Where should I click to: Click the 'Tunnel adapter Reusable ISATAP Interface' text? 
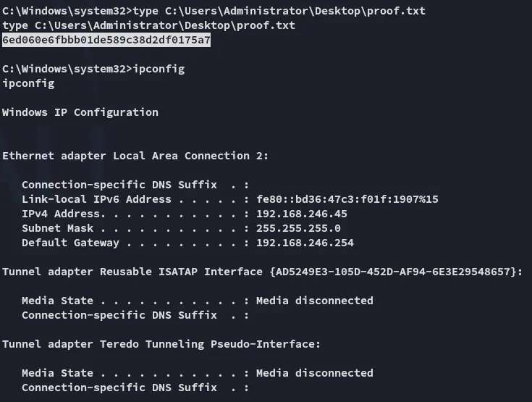pyautogui.click(x=132, y=272)
